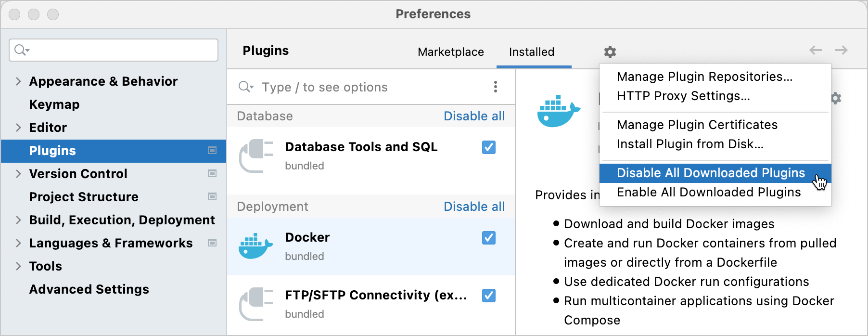This screenshot has height=336, width=868.
Task: Click the back navigation arrow
Action: (x=815, y=50)
